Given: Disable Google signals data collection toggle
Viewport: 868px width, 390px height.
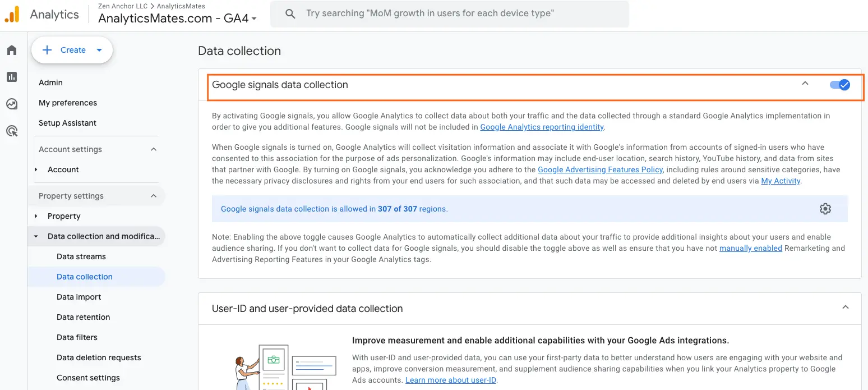Looking at the screenshot, I should point(839,85).
